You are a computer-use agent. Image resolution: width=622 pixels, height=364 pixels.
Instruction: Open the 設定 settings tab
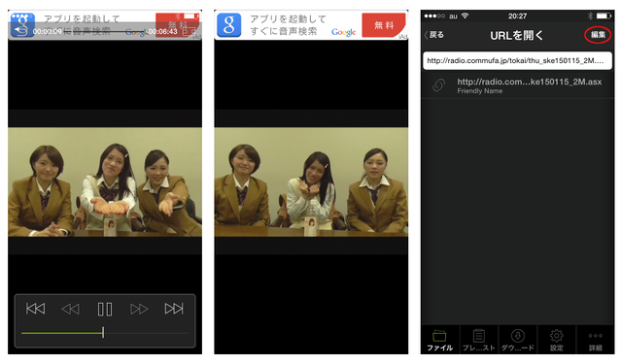coord(556,341)
